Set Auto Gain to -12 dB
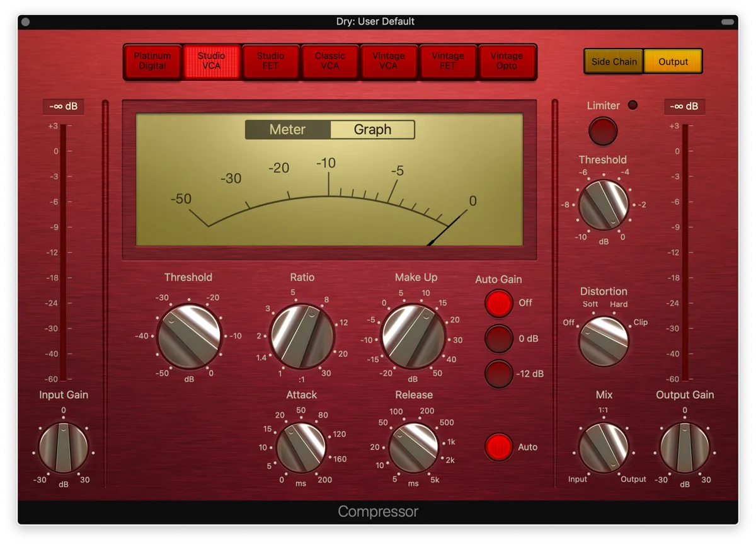The width and height of the screenshot is (756, 545). tap(498, 374)
